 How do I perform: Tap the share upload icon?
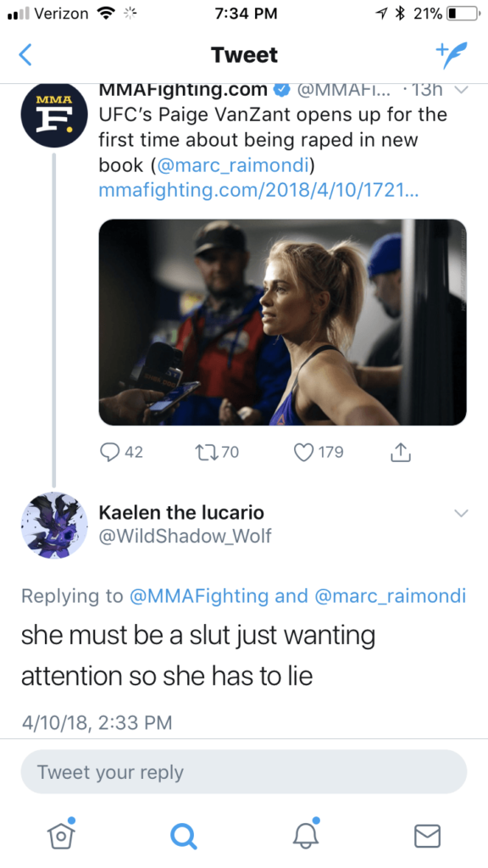tap(401, 453)
